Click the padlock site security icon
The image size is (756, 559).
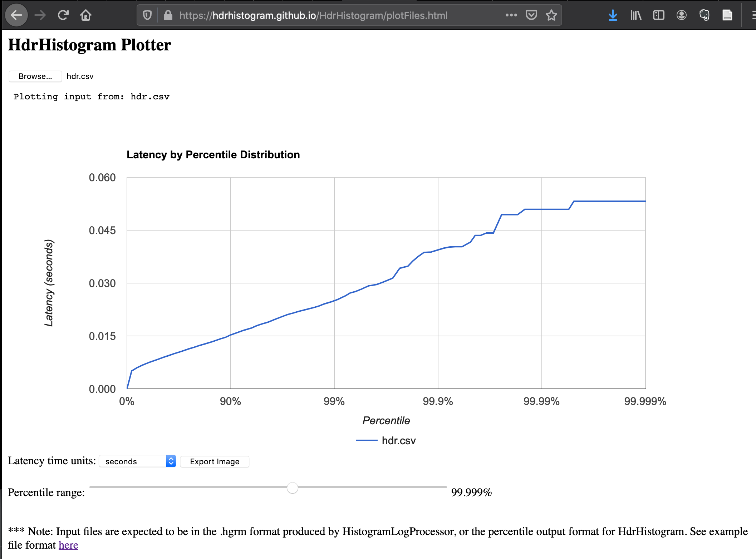point(168,15)
